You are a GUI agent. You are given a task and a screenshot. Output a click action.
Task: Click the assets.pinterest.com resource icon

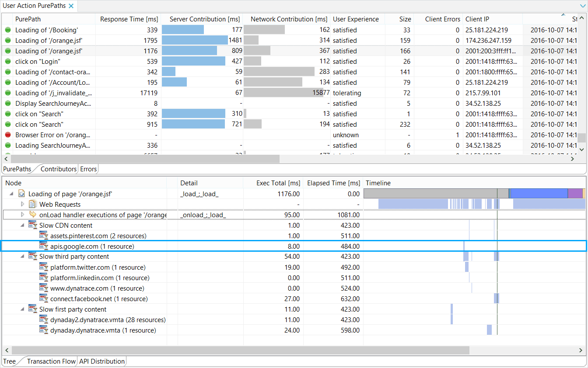pos(43,236)
